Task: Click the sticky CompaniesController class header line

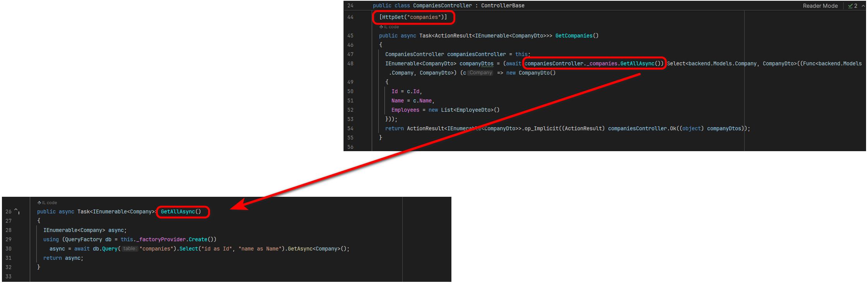Action: pyautogui.click(x=448, y=6)
